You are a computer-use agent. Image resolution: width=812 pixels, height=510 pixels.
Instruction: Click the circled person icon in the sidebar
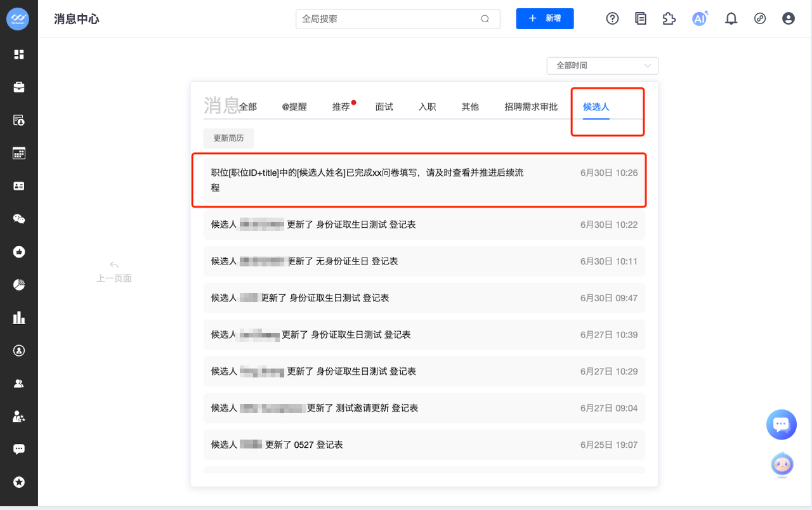pos(19,350)
